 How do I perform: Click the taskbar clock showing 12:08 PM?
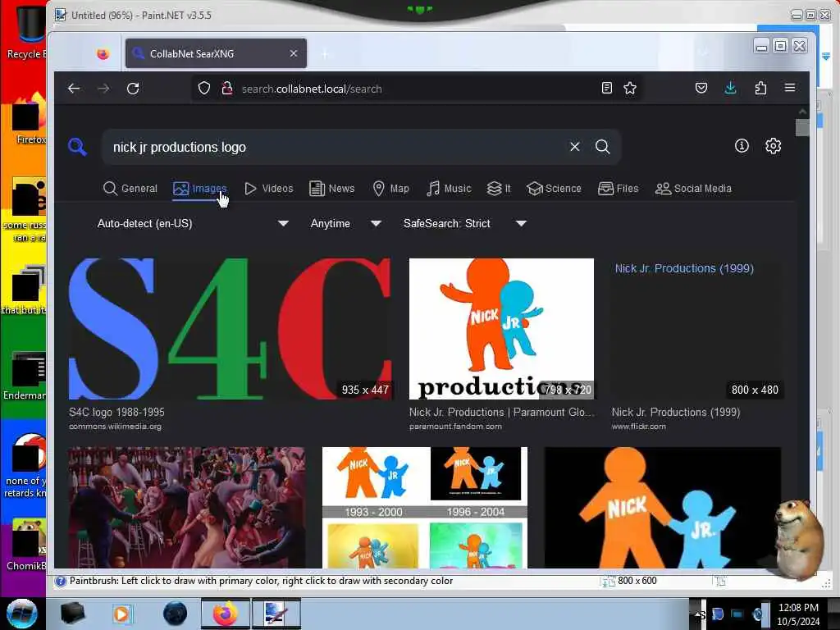tap(798, 614)
